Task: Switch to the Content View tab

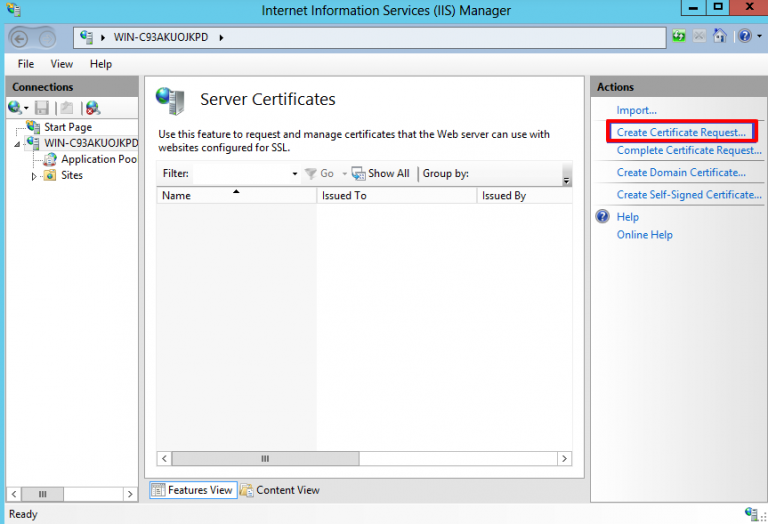Action: (280, 490)
